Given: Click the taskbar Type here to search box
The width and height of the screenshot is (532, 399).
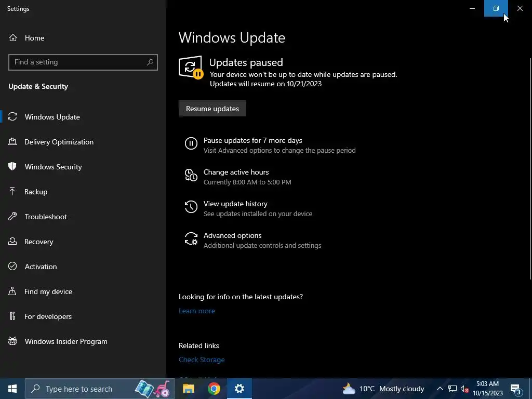Looking at the screenshot, I should pyautogui.click(x=100, y=389).
